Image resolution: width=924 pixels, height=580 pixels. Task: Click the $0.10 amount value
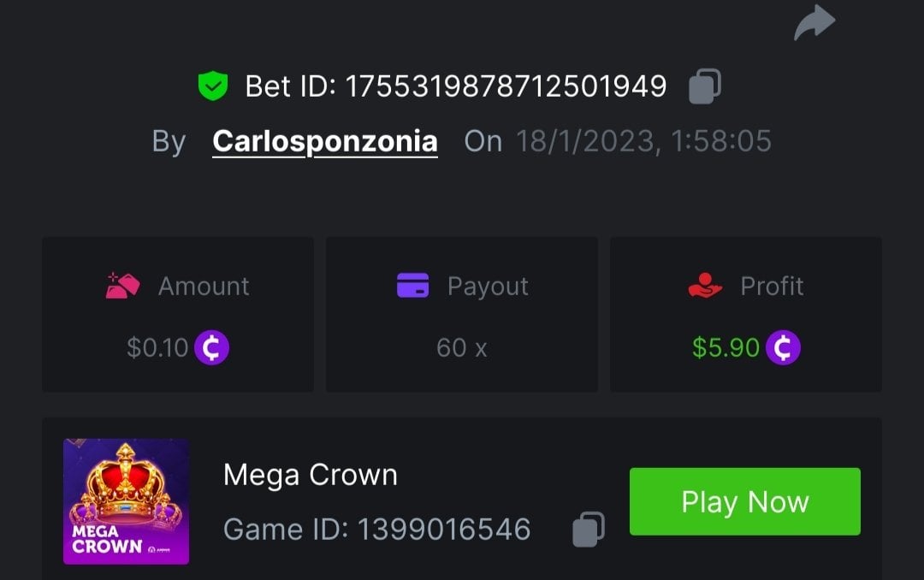point(157,348)
